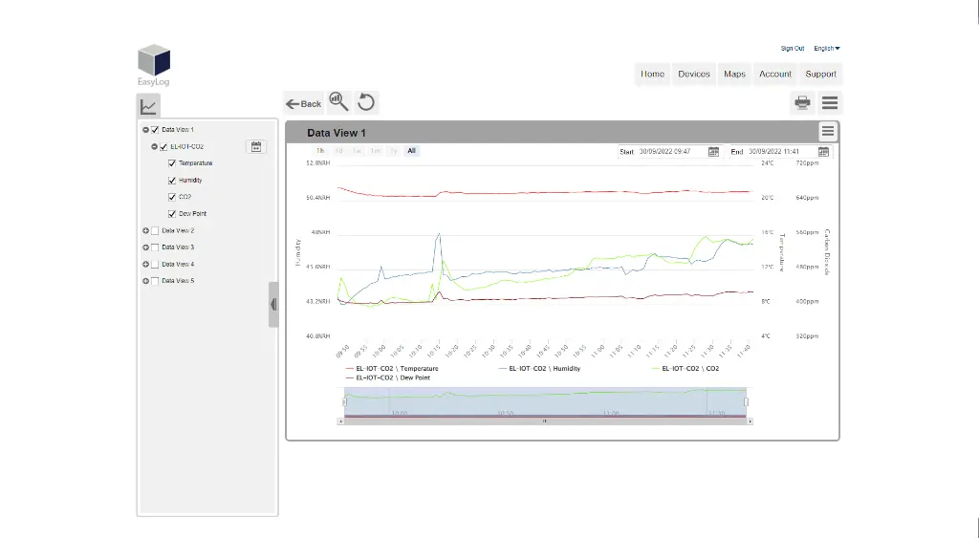This screenshot has height=560, width=979.
Task: Click the navigator right range handle
Action: tap(746, 402)
